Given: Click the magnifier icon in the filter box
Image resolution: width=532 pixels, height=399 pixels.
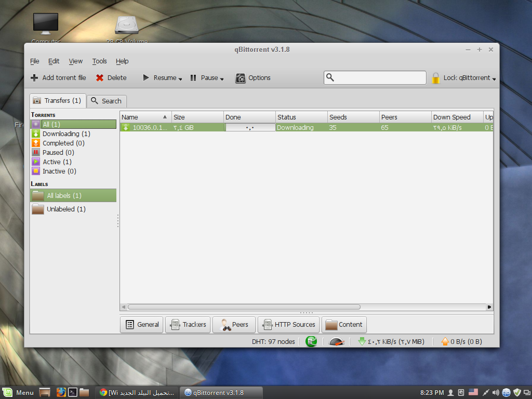Looking at the screenshot, I should [330, 77].
